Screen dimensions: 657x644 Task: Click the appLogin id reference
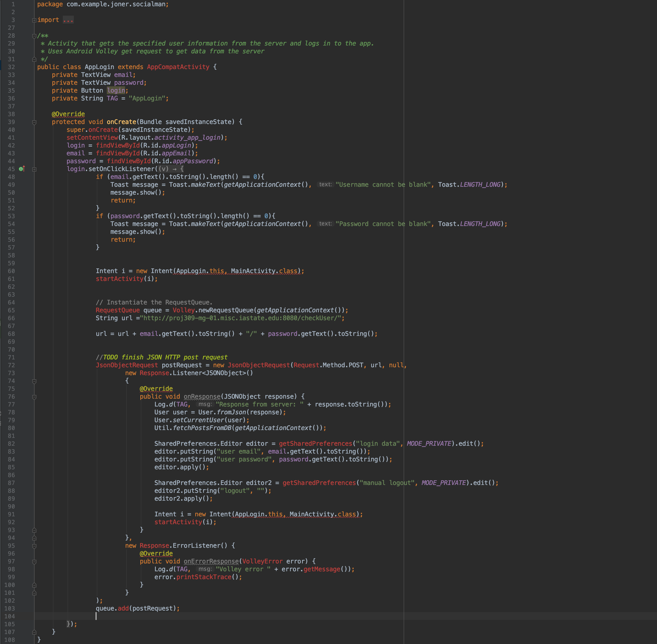click(176, 145)
